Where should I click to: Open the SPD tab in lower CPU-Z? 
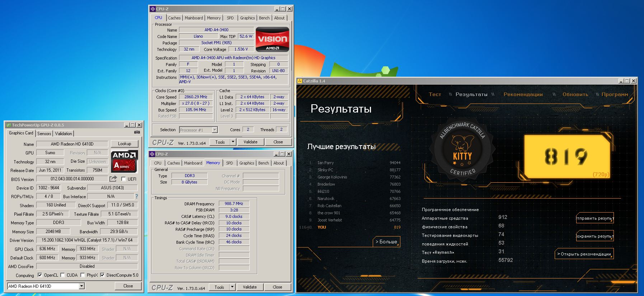(230, 163)
